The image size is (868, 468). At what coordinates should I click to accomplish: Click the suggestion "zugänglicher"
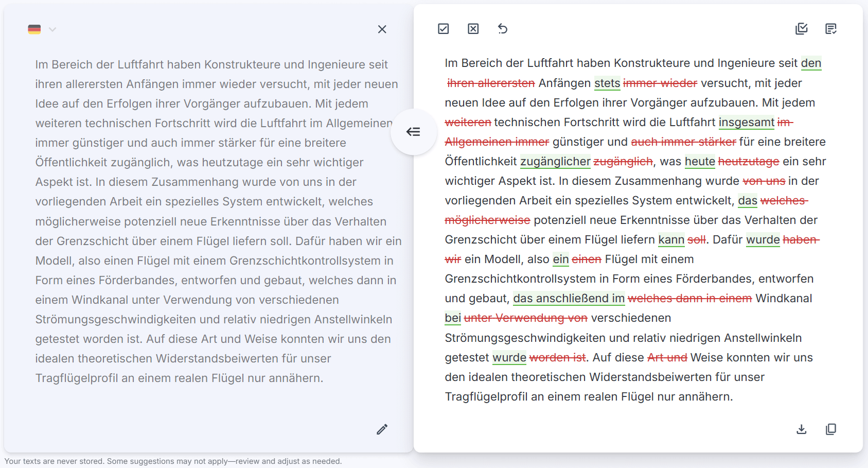tap(555, 161)
